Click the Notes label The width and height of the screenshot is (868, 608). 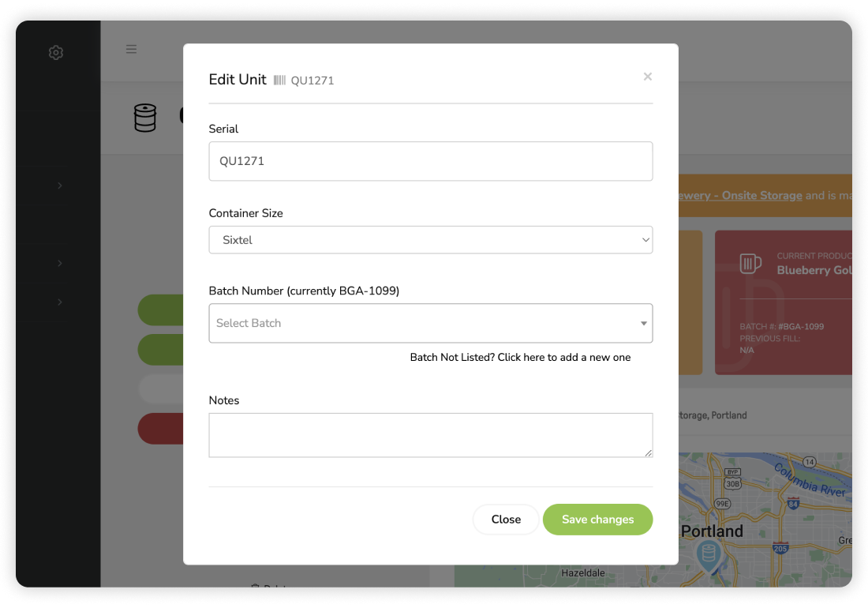pos(223,400)
